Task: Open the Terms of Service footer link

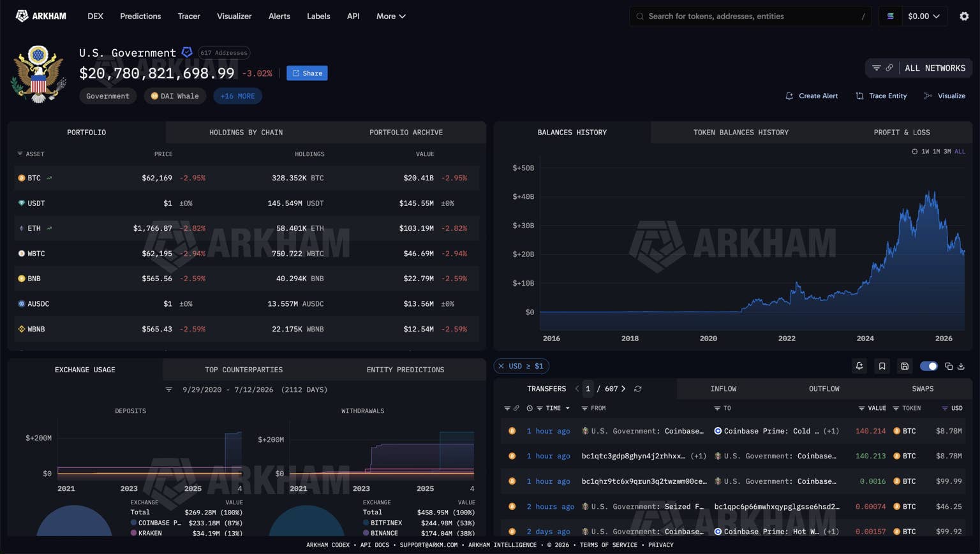Action: pyautogui.click(x=608, y=545)
